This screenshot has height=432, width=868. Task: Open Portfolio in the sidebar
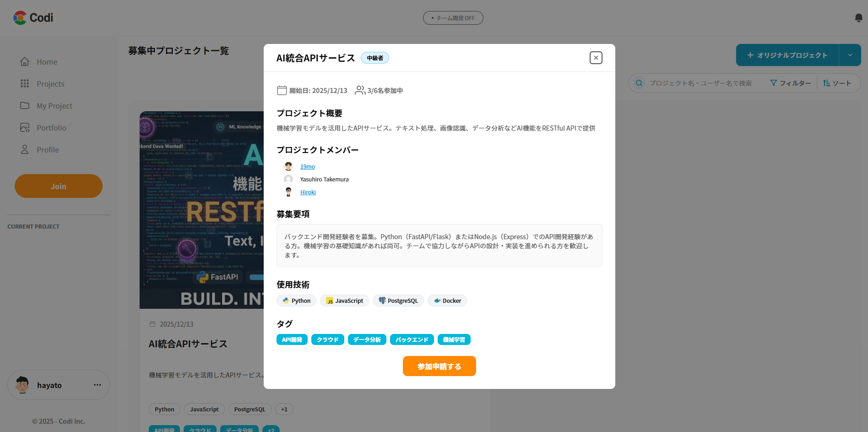[x=51, y=128]
